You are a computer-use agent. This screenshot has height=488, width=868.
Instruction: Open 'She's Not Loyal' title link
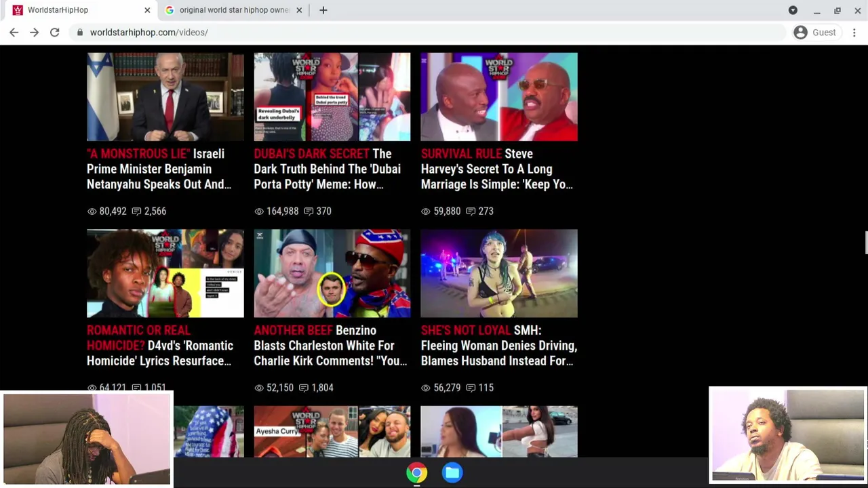point(499,346)
